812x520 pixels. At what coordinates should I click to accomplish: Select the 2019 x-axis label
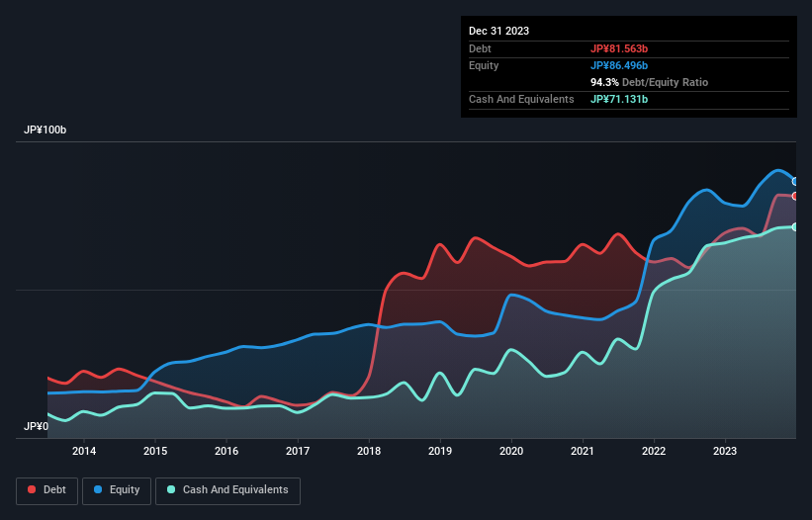click(x=440, y=451)
